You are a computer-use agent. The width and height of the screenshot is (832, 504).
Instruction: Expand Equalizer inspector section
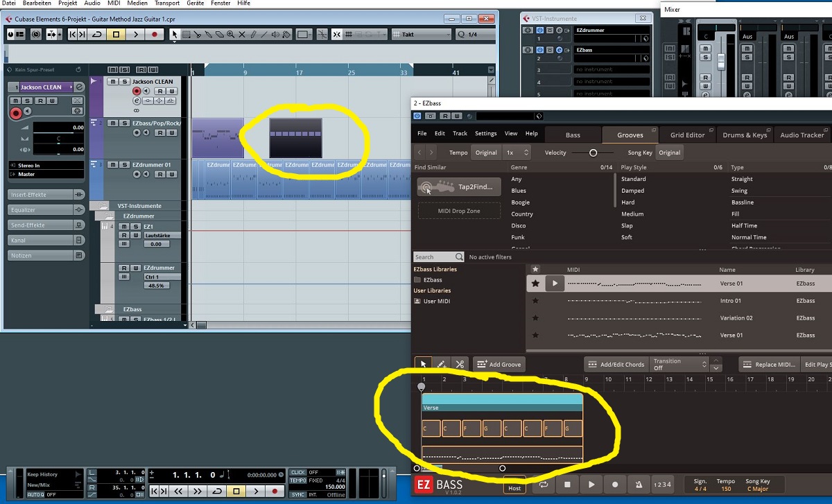(46, 209)
